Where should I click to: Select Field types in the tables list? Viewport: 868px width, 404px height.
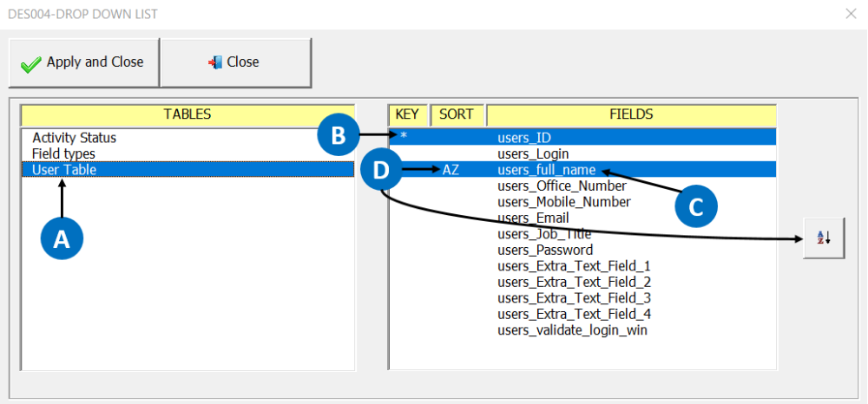tap(187, 153)
